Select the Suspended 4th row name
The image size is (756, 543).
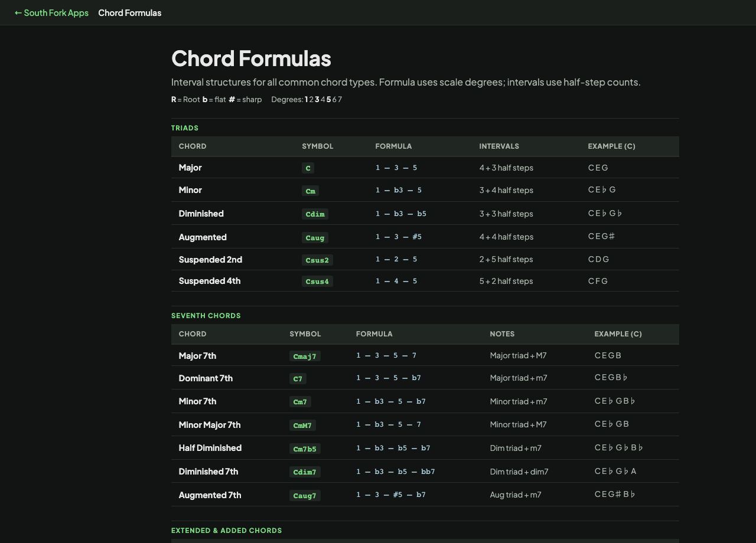coord(210,281)
